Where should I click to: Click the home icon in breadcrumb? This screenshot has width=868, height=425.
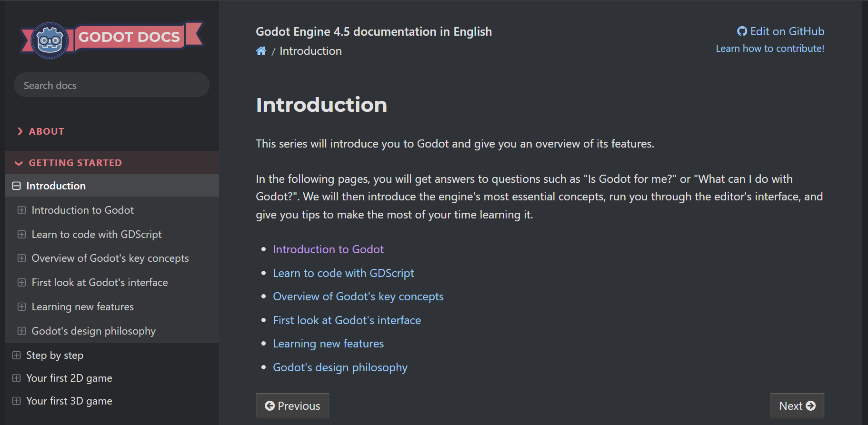click(x=261, y=51)
